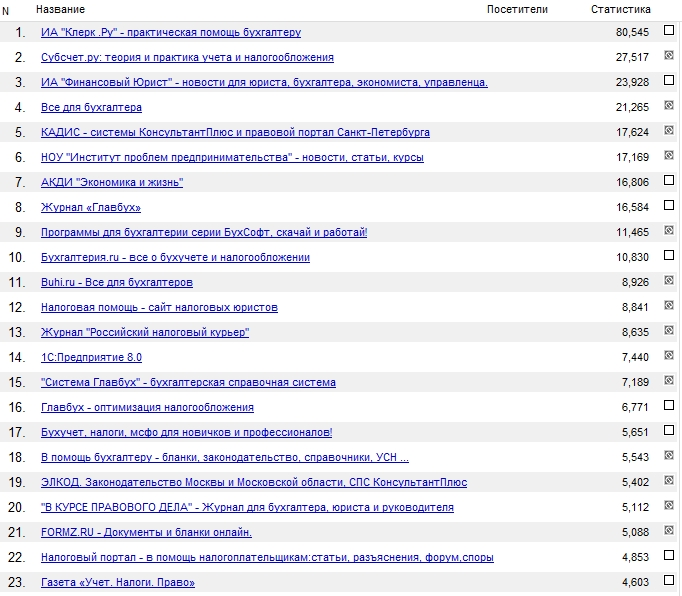The height and width of the screenshot is (596, 682).
Task: Open "В КУРСЕ ПРАВОВОГО ДЕЛА" журнал link
Action: tap(247, 508)
